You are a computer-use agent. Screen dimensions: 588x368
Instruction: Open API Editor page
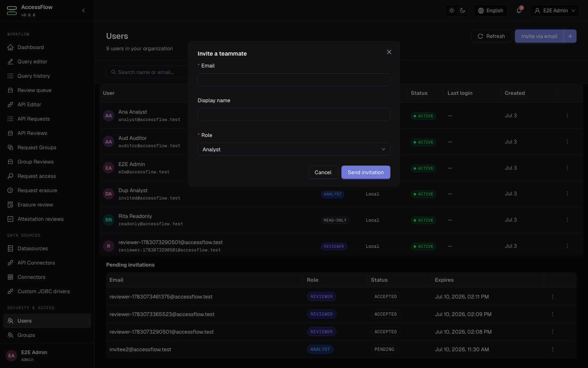[x=47, y=105]
